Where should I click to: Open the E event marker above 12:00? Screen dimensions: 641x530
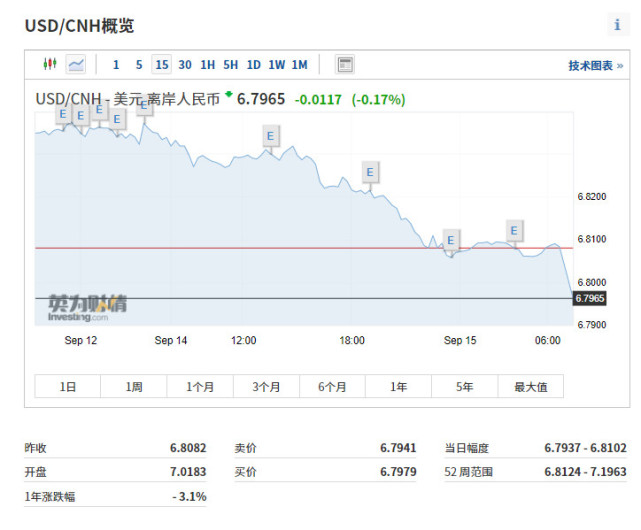[270, 136]
